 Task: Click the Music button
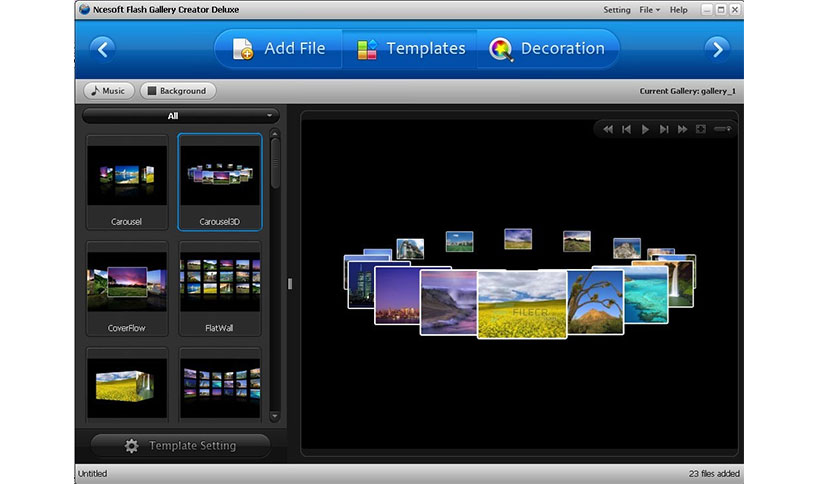(x=108, y=91)
